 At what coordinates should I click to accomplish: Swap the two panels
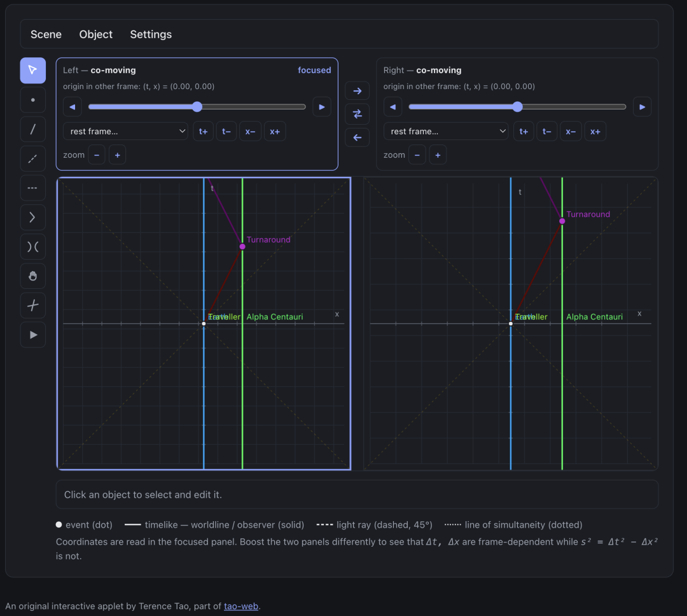click(x=357, y=115)
